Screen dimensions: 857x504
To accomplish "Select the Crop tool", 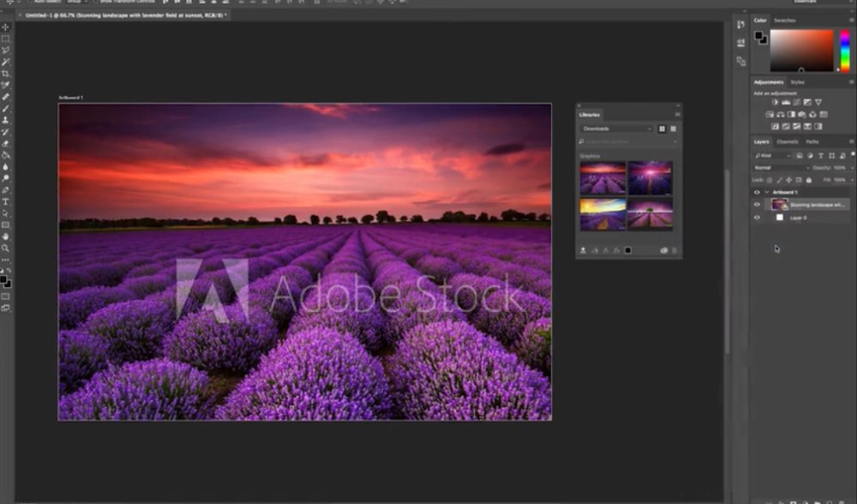I will (5, 73).
